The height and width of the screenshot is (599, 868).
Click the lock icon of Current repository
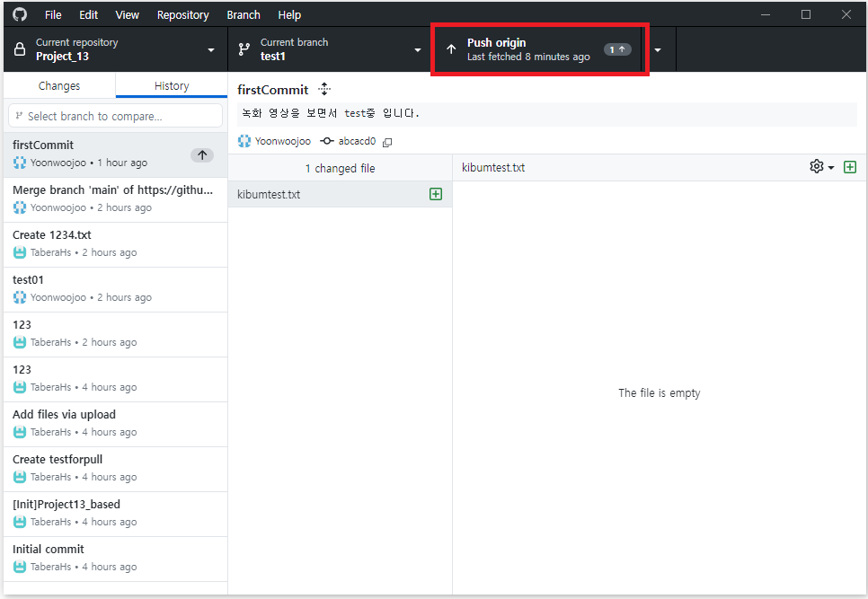tap(20, 49)
